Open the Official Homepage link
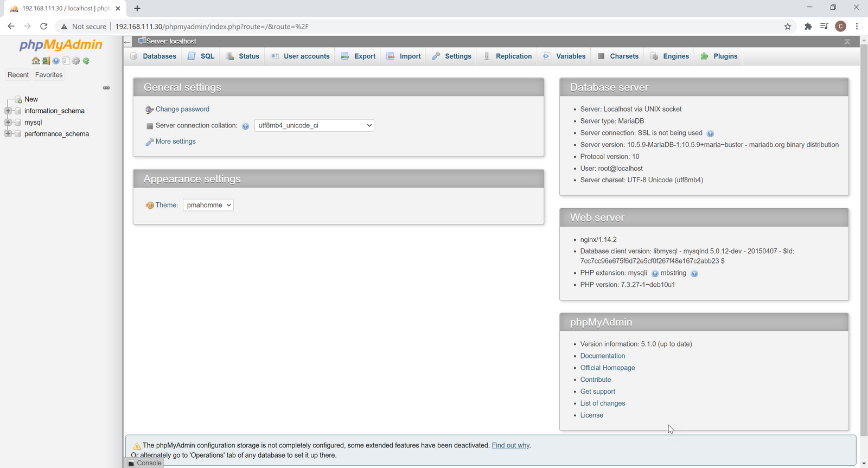This screenshot has width=868, height=468. [608, 368]
